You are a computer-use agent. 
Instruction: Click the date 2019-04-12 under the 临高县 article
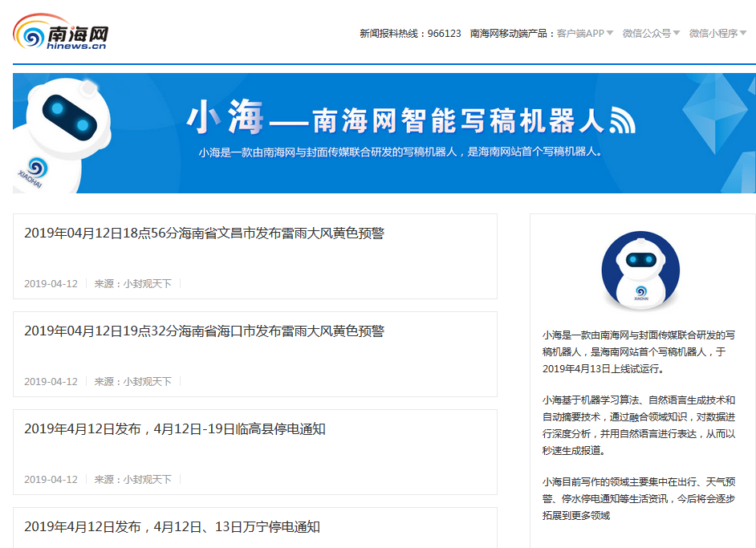point(51,480)
